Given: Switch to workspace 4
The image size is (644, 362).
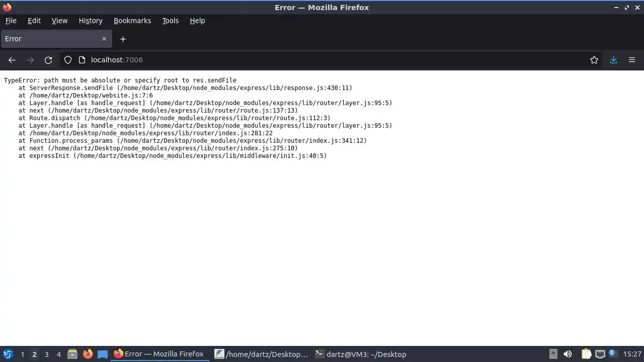Looking at the screenshot, I should (58, 354).
